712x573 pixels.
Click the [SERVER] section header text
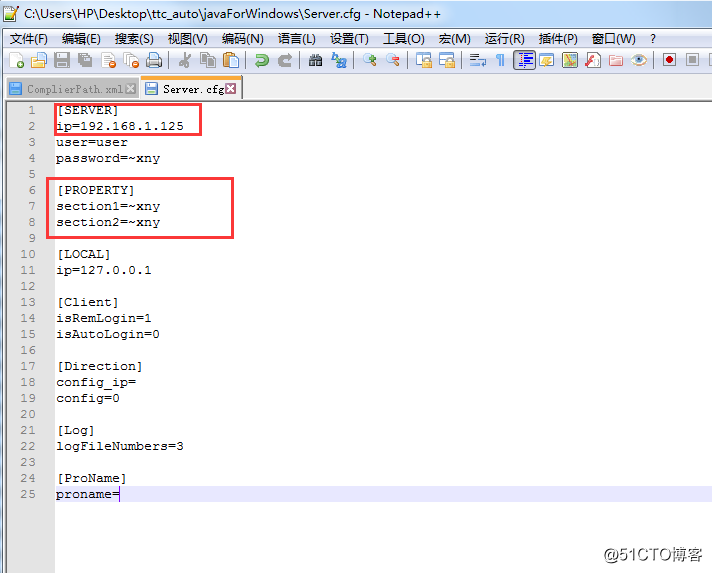88,110
